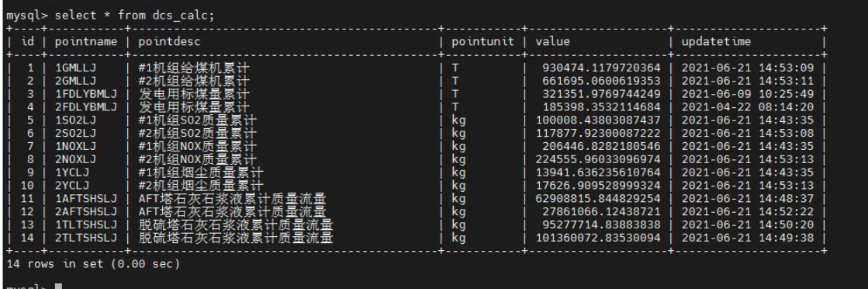Select the 1GMLLJ pointname cell
Image resolution: width=868 pixels, height=289 pixels.
(x=75, y=68)
